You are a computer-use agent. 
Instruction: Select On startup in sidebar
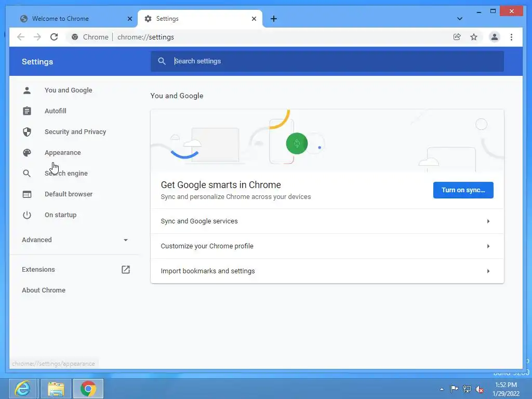click(x=61, y=215)
